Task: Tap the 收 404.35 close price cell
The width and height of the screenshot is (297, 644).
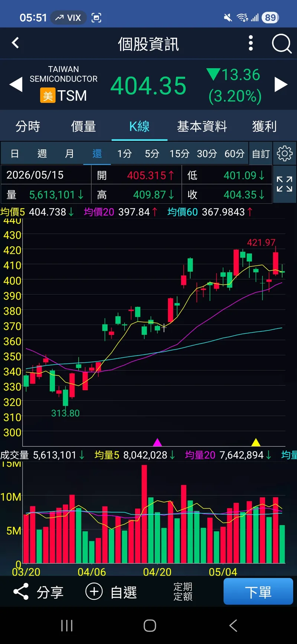Action: [x=227, y=194]
